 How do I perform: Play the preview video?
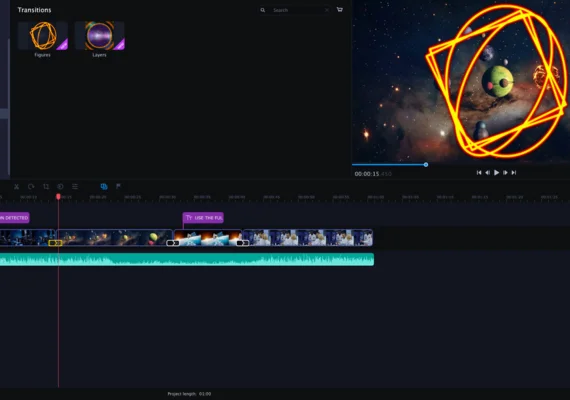[496, 173]
